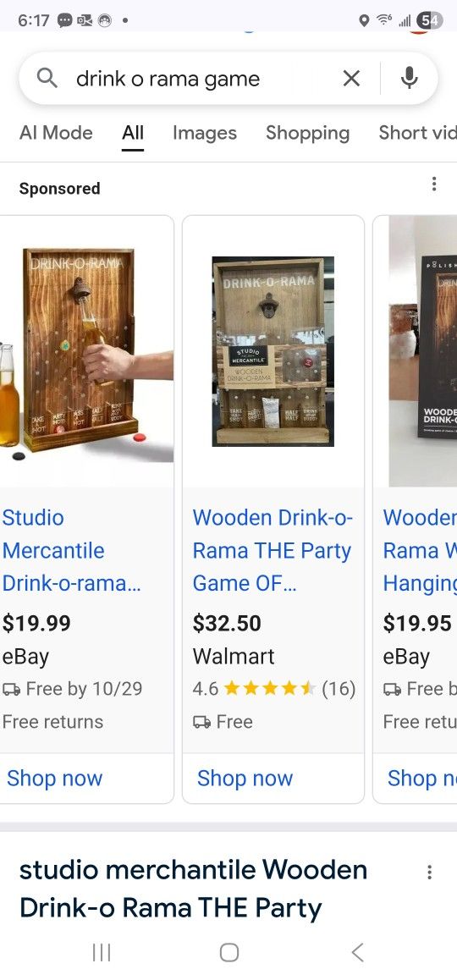This screenshot has width=457, height=980.
Task: Open Studio Mercantile Drink-o-rama product image
Action: (86, 351)
